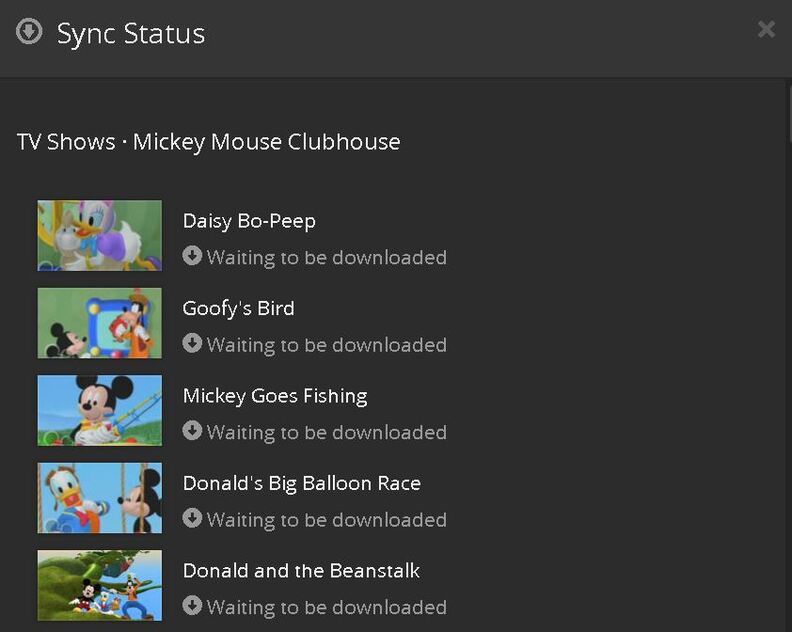The width and height of the screenshot is (792, 632).
Task: Click the Sync Status download icon in header
Action: (29, 31)
